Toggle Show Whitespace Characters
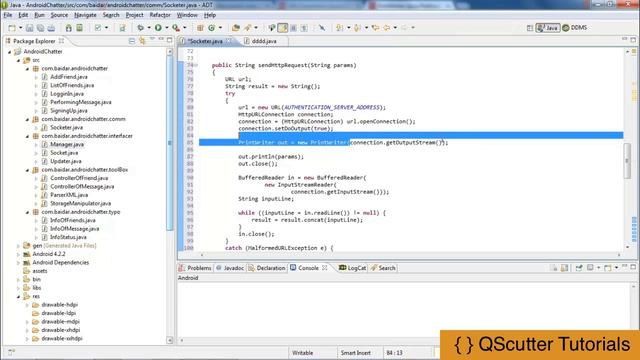The image size is (640, 360). (x=304, y=28)
